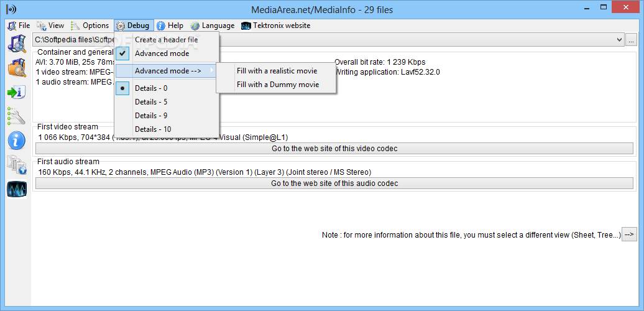Image resolution: width=644 pixels, height=311 pixels.
Task: Toggle the Advanced mode checkmark item
Action: (x=167, y=53)
